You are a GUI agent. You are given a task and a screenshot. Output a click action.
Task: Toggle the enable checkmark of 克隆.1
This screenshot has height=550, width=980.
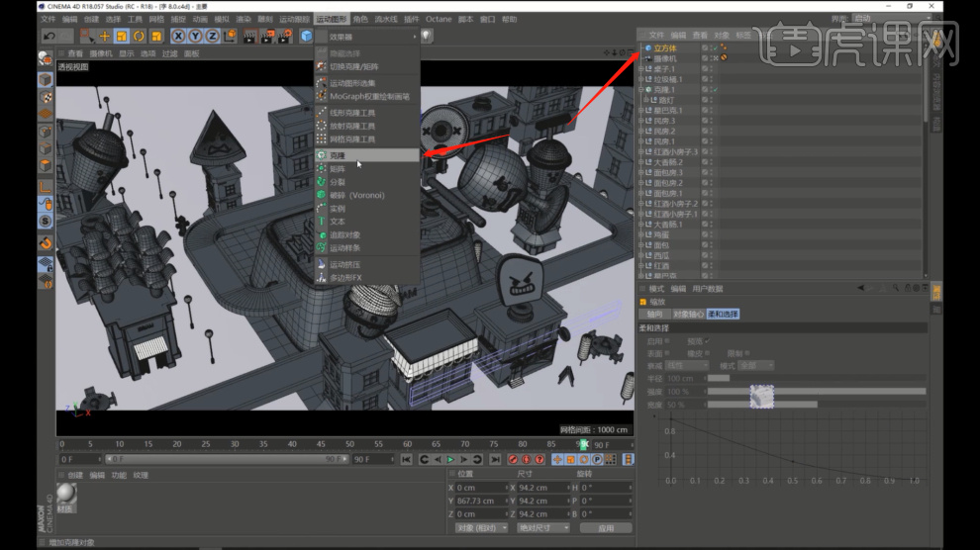pyautogui.click(x=715, y=90)
